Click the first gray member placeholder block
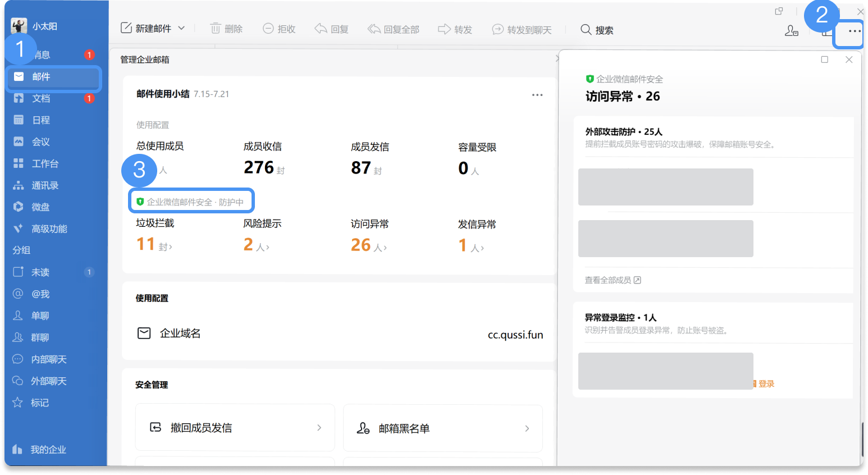Image resolution: width=868 pixels, height=475 pixels. pos(666,187)
